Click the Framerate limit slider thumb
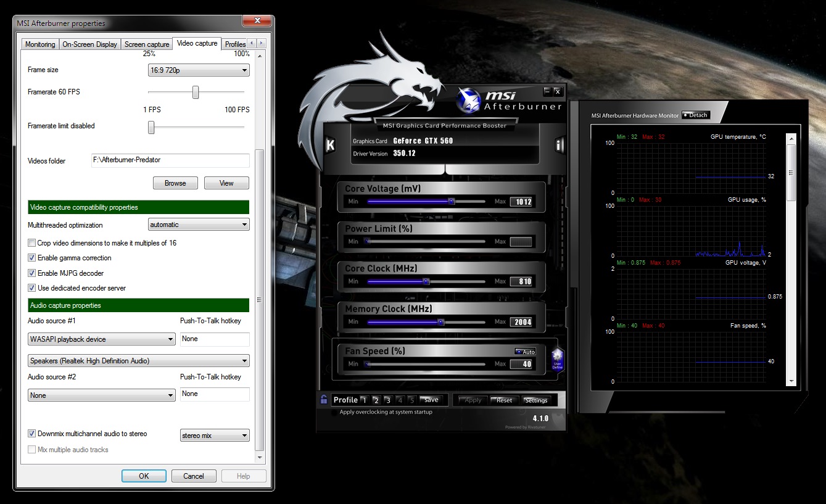This screenshot has width=826, height=504. click(x=151, y=127)
